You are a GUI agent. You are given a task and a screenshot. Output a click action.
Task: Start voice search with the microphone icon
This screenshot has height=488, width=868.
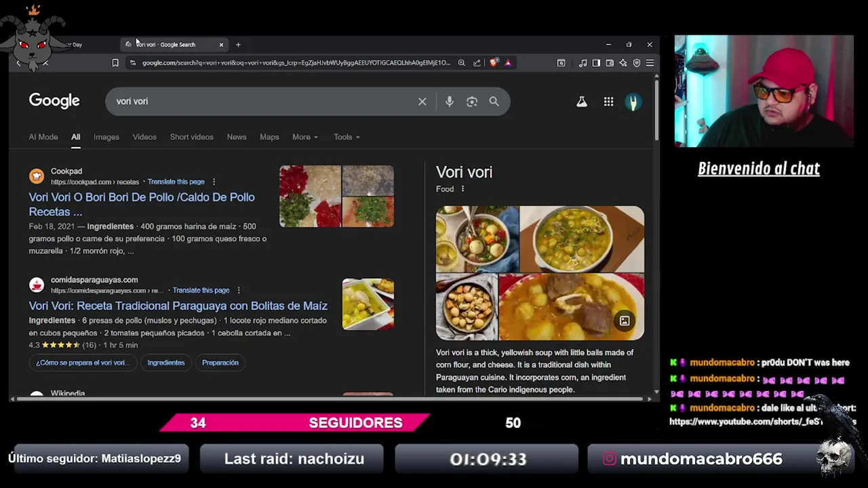pos(449,102)
